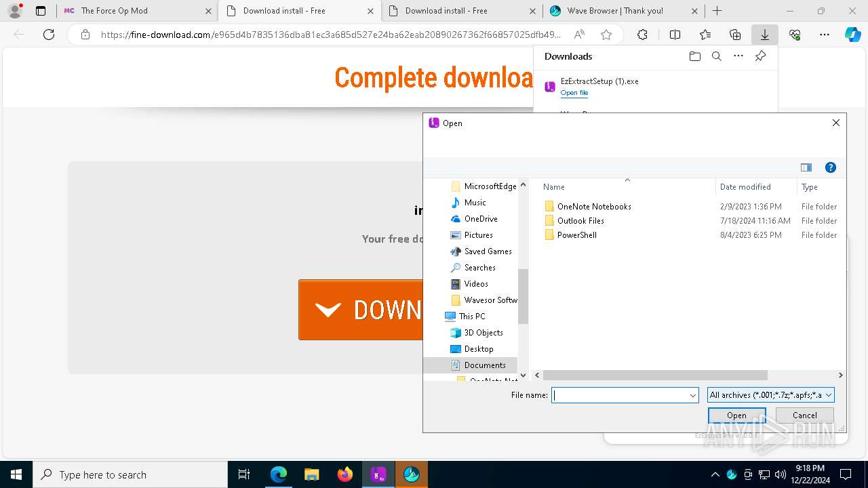Select This PC in the tree
Viewport: 868px width, 488px height.
[x=471, y=317]
